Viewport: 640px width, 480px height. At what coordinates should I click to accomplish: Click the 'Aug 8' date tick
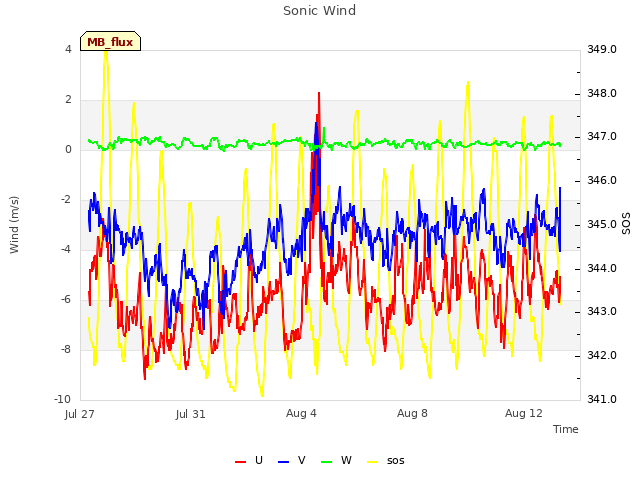[x=412, y=413]
